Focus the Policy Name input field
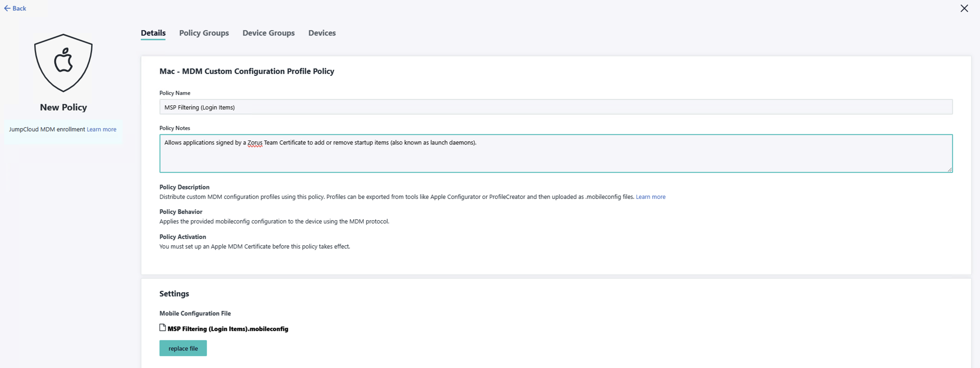This screenshot has height=368, width=980. click(x=556, y=107)
